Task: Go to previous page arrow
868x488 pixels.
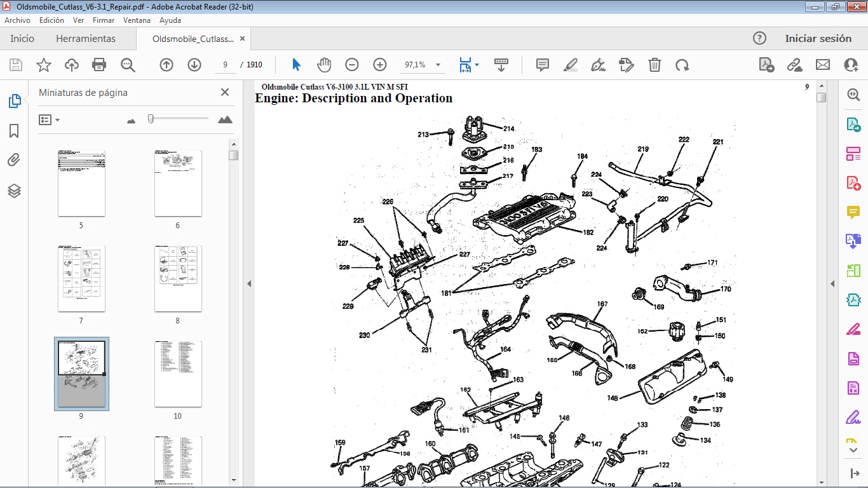Action: (x=166, y=65)
